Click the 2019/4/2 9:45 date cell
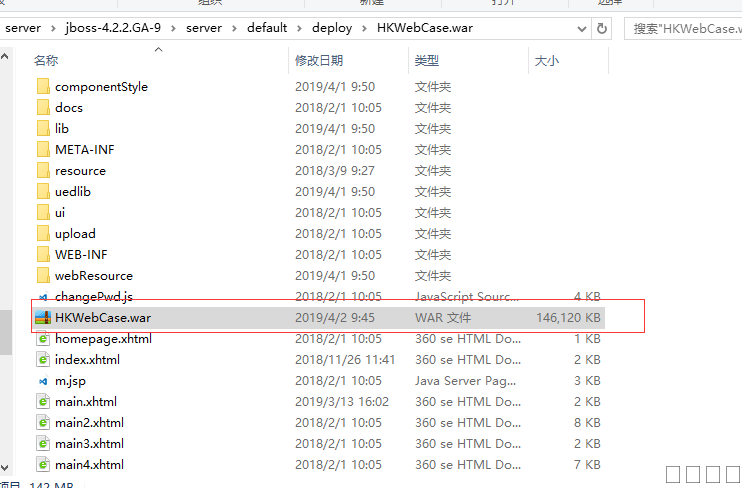Screen dimensions: 742x488 [335, 318]
